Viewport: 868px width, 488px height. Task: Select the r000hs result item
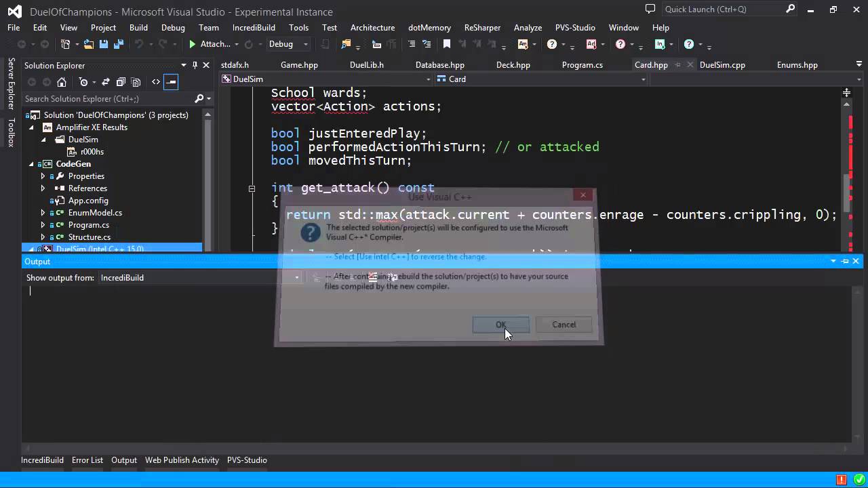tap(92, 152)
